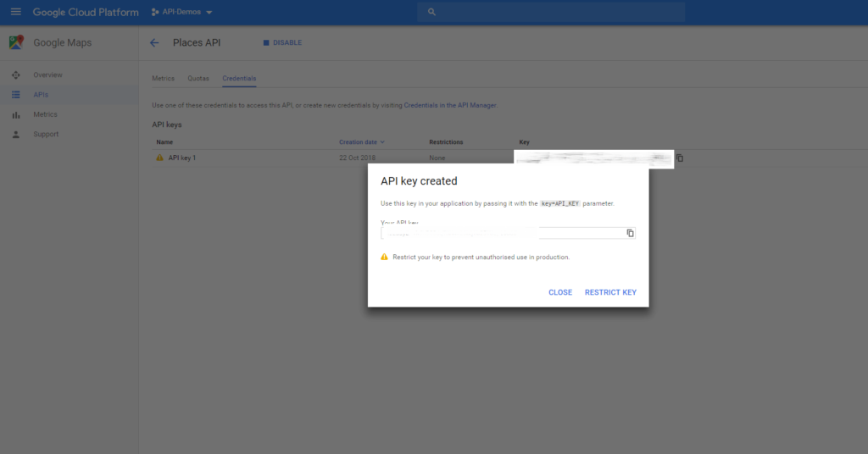Click the Key column header
The height and width of the screenshot is (454, 868).
[524, 142]
